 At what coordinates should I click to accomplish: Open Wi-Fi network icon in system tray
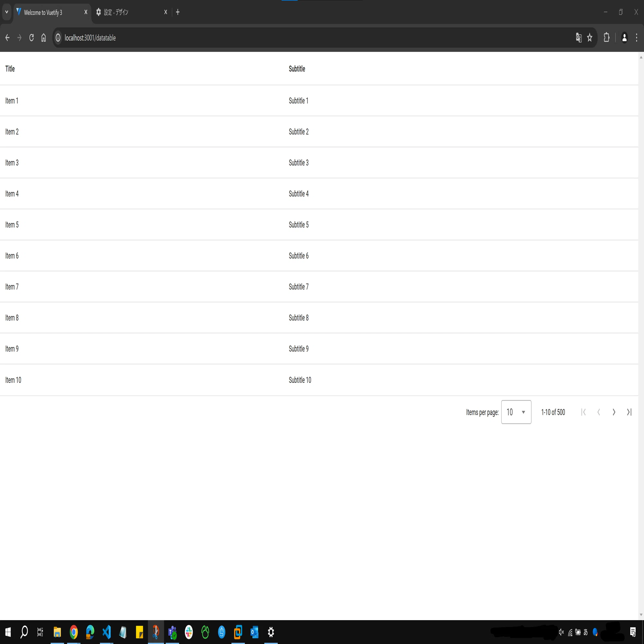(x=570, y=632)
